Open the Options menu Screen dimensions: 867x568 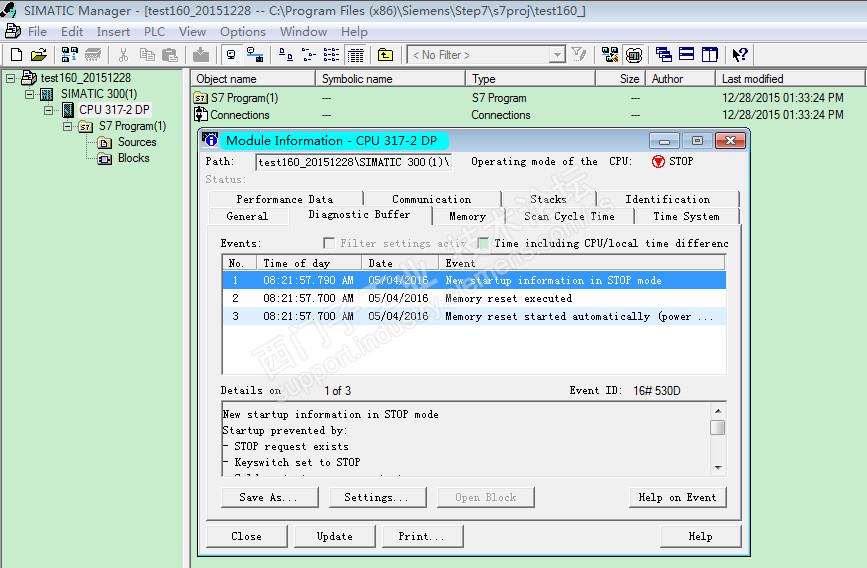[x=243, y=32]
